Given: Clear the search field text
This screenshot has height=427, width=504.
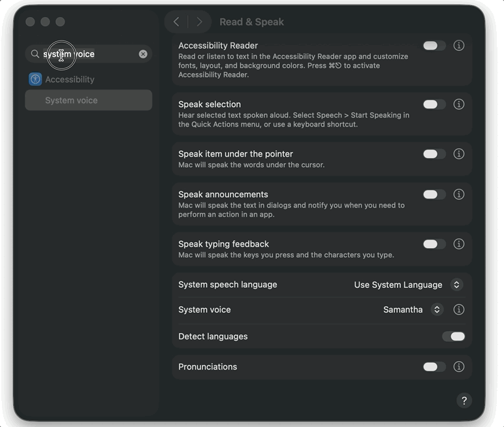Looking at the screenshot, I should 143,54.
